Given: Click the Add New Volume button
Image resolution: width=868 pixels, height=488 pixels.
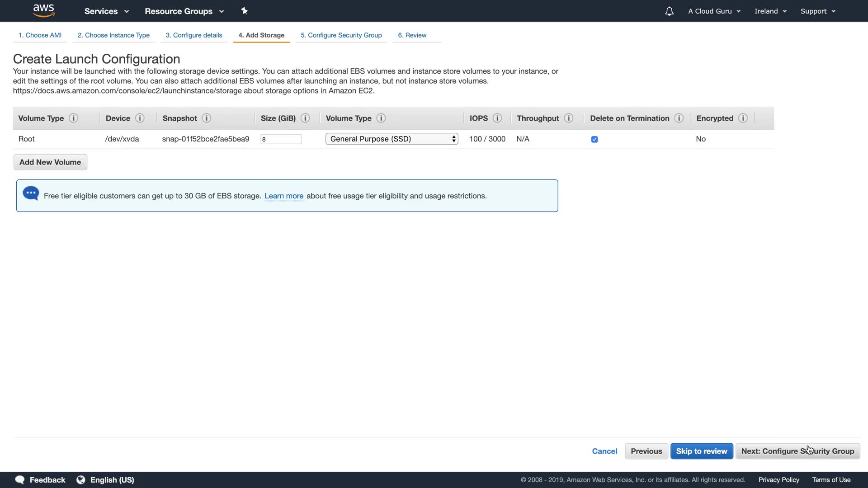Looking at the screenshot, I should [50, 162].
